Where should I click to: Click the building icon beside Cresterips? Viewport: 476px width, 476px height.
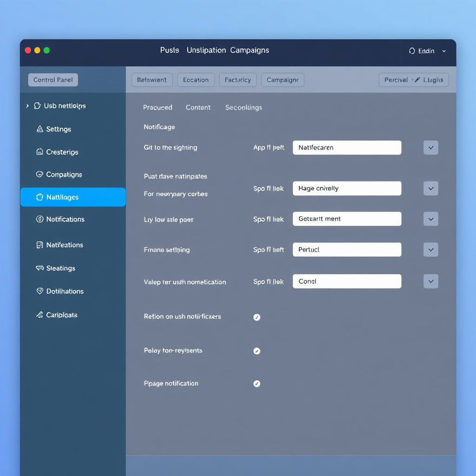(x=40, y=152)
